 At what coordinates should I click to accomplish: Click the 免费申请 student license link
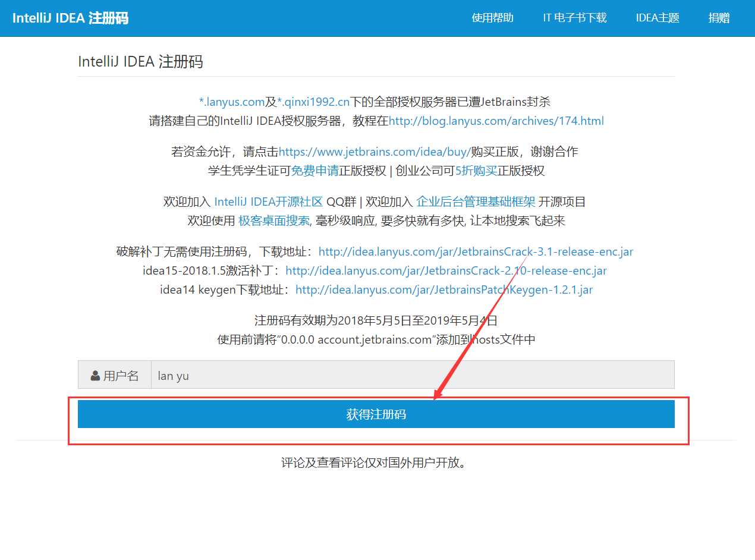click(315, 171)
